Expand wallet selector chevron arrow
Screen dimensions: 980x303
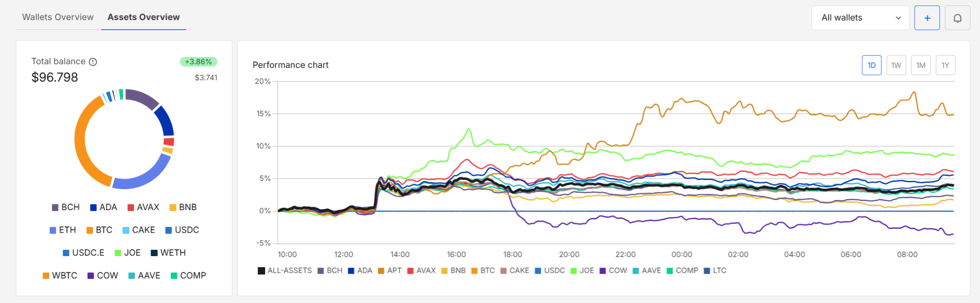click(x=898, y=18)
